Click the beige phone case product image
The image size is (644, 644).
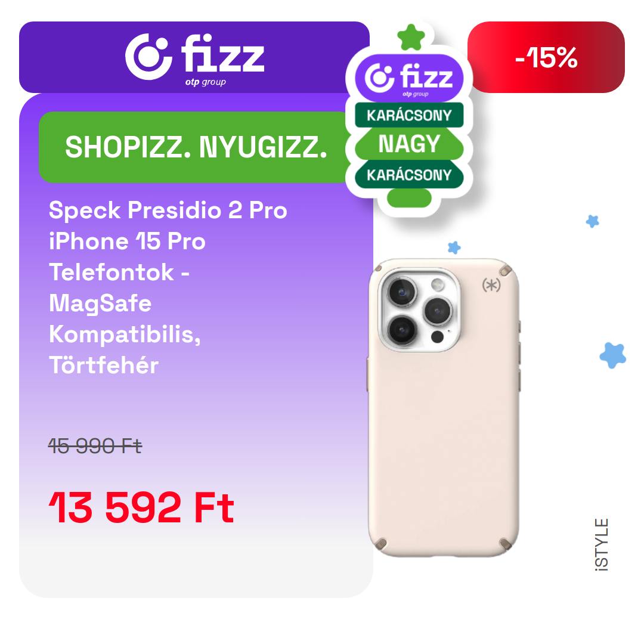pos(444,407)
